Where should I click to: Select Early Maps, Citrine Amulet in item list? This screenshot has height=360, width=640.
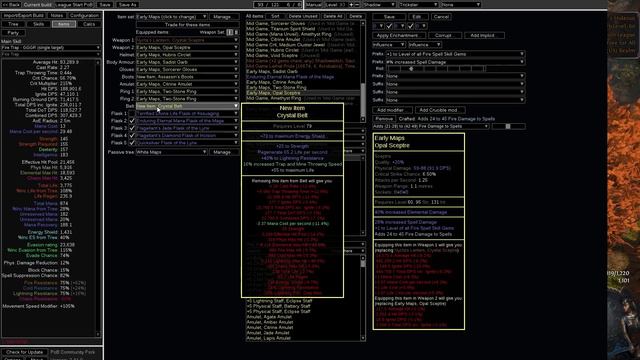click(x=274, y=82)
